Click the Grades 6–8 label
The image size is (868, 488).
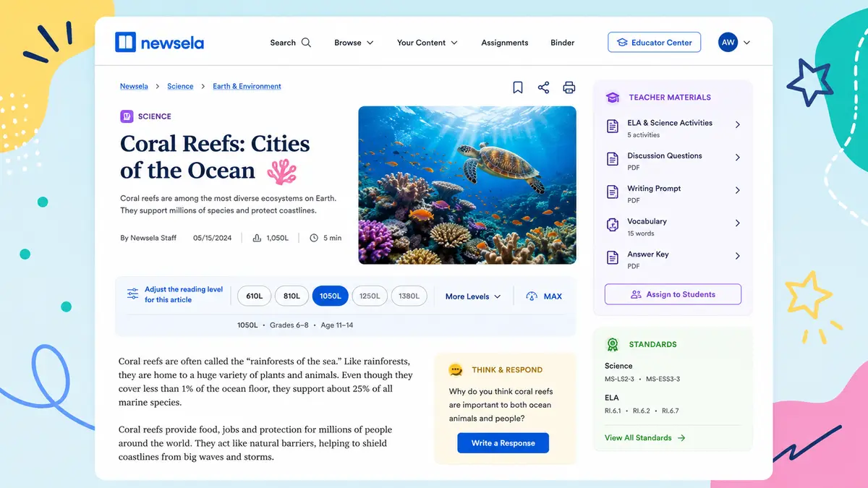289,325
